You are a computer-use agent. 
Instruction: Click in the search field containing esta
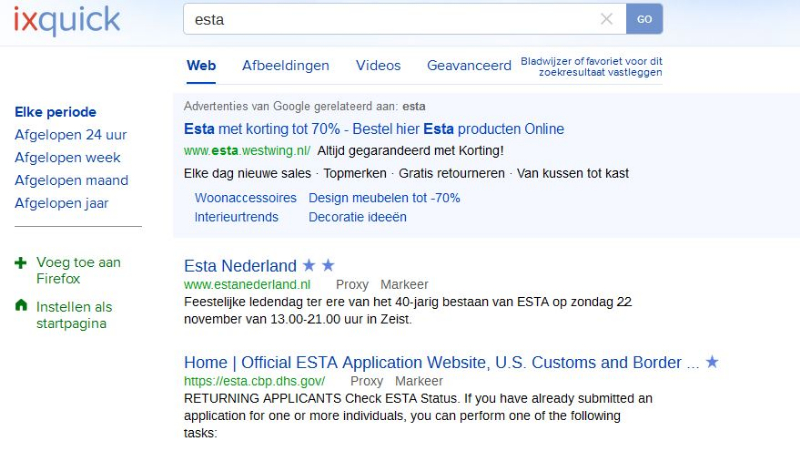coord(390,19)
